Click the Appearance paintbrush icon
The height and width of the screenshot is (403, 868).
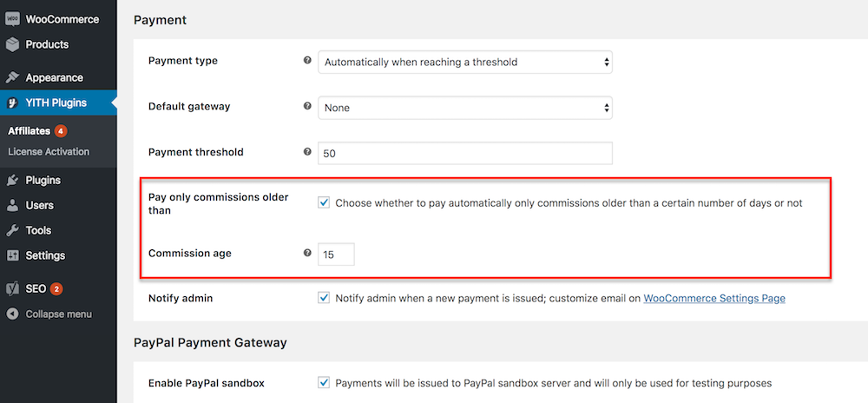(12, 77)
